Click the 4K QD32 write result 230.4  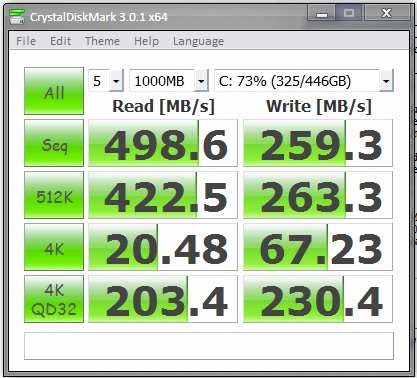pyautogui.click(x=318, y=299)
